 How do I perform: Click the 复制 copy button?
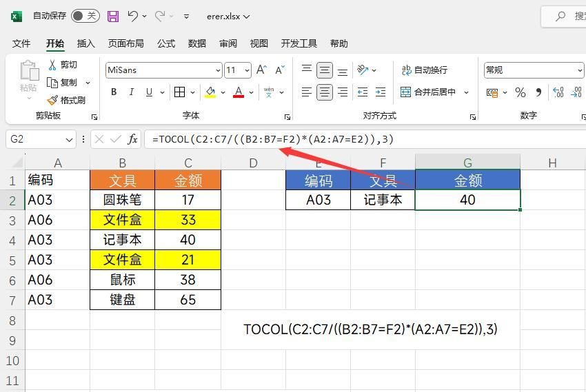tap(62, 83)
